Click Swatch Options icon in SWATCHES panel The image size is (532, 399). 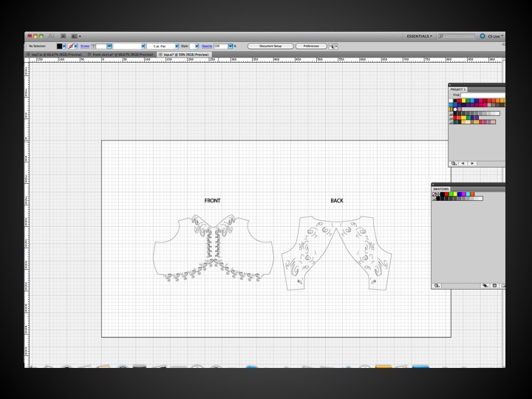pyautogui.click(x=494, y=286)
